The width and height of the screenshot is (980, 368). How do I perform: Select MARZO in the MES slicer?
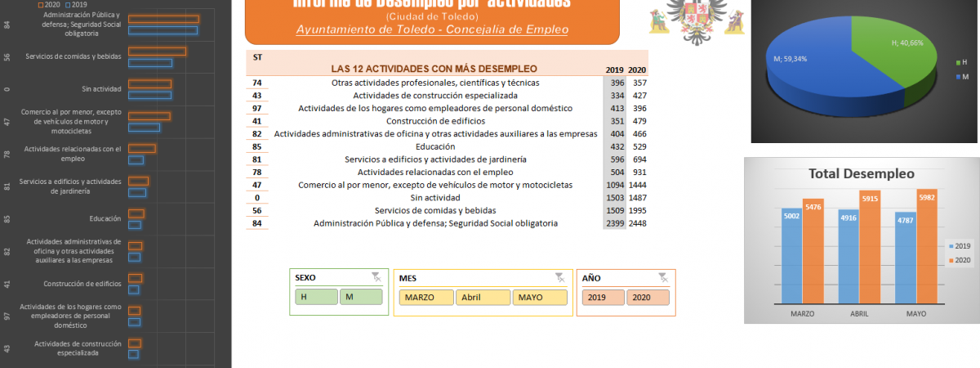(425, 298)
